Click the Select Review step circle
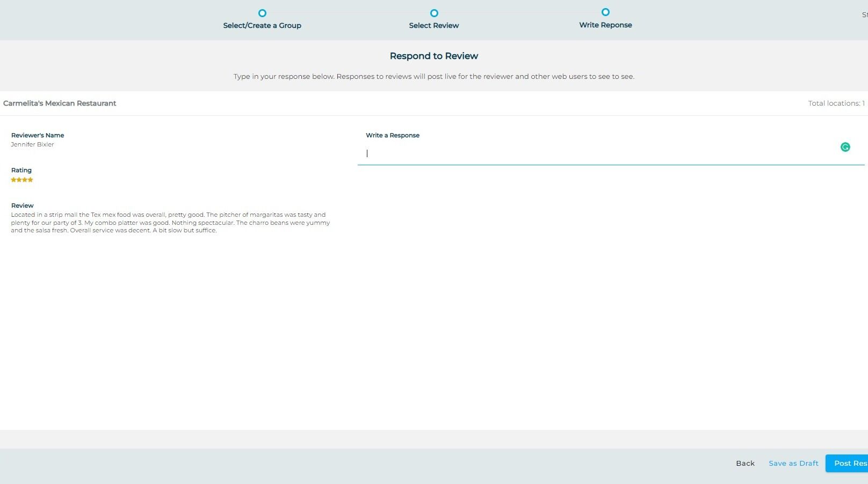Image resolution: width=868 pixels, height=484 pixels. 434,13
